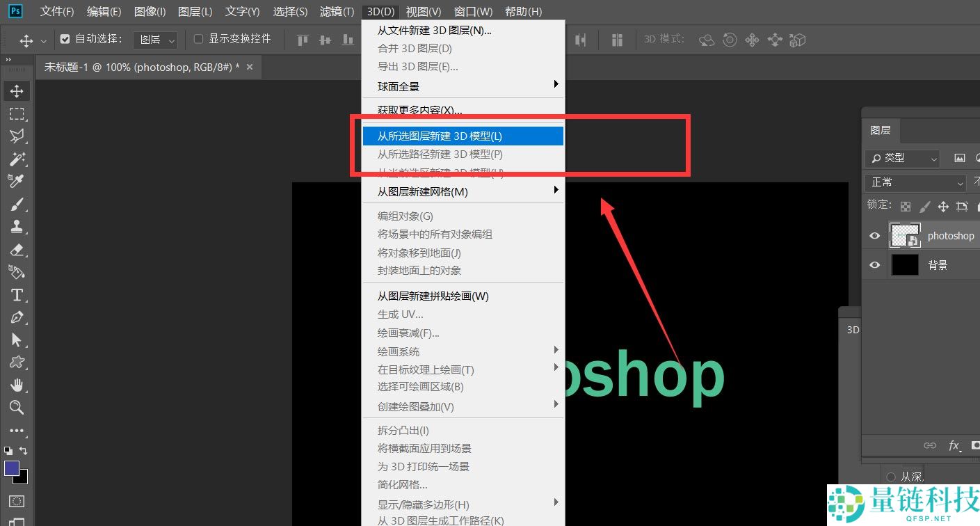
Task: Select the Hand tool
Action: click(x=17, y=385)
